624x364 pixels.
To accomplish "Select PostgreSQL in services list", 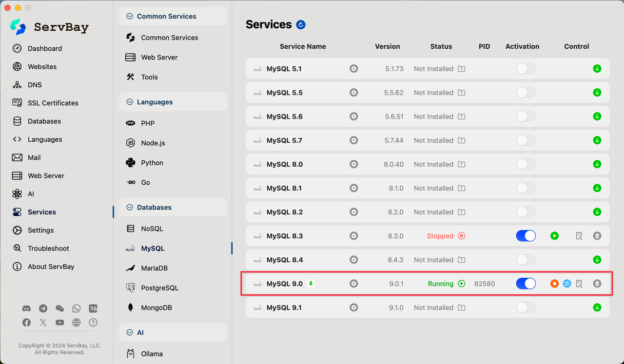I will click(159, 288).
